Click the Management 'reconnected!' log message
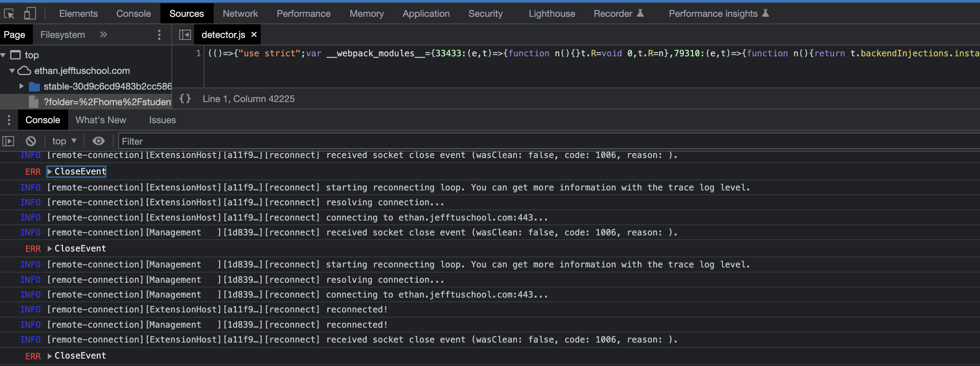This screenshot has height=366, width=980. (357, 325)
